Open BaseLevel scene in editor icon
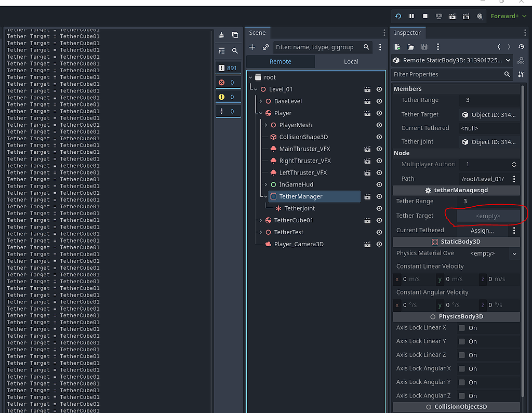Viewport: 532px width, 413px height. (x=367, y=101)
